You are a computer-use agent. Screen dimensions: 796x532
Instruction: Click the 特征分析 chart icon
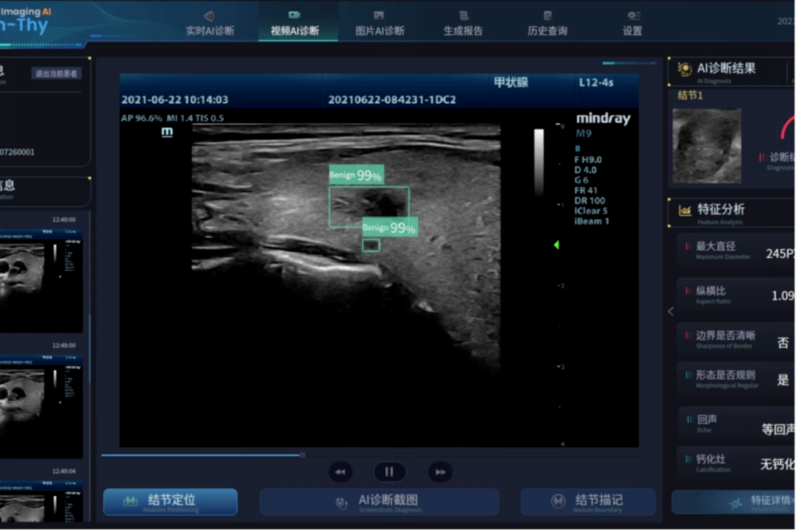click(685, 210)
